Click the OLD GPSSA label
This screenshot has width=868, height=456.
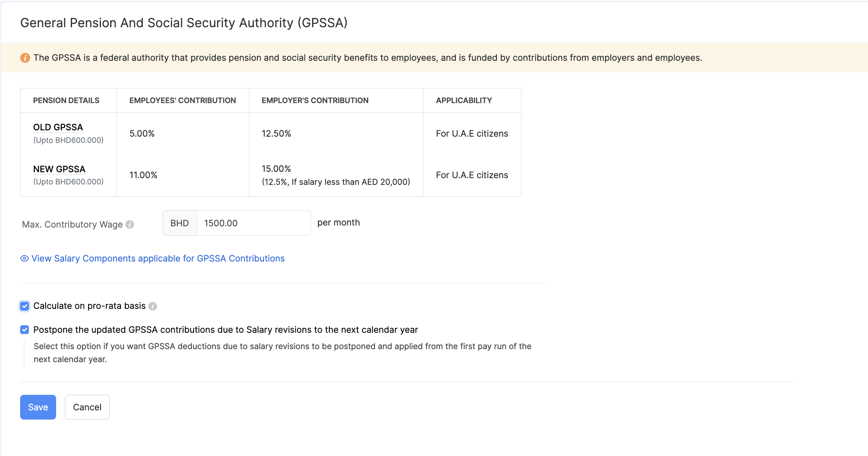click(x=58, y=127)
